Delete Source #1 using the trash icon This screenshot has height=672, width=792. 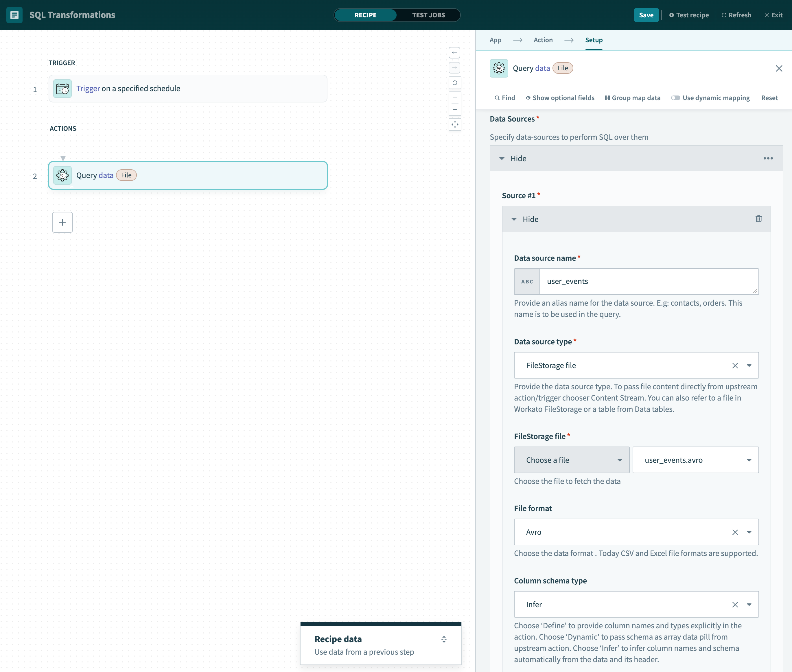point(759,219)
